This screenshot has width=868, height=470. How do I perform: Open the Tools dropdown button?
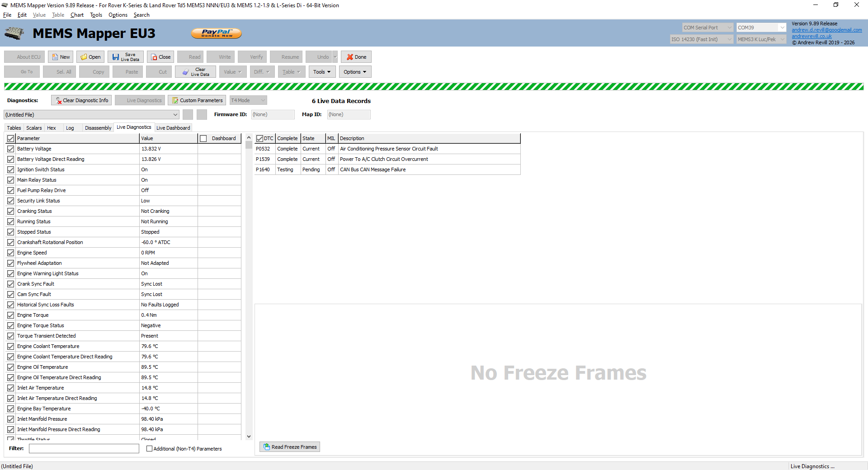(322, 72)
